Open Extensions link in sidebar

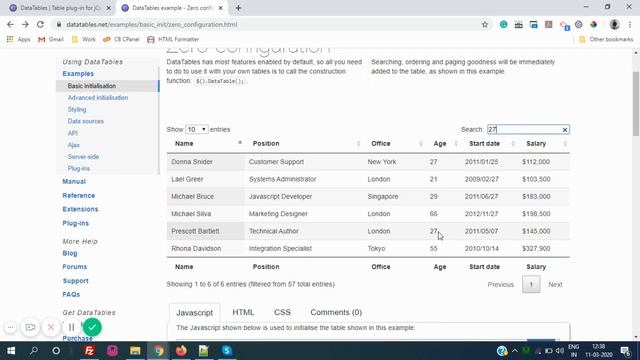click(80, 209)
